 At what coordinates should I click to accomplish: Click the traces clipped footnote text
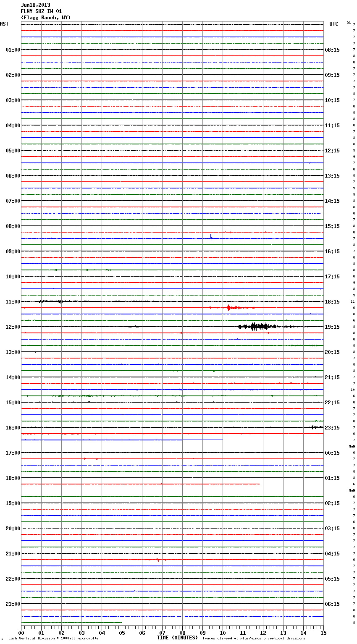254,638
